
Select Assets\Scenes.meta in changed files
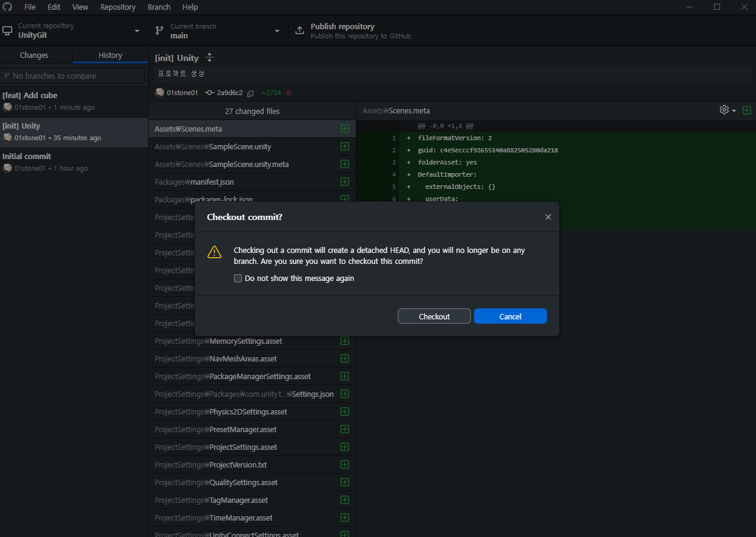(252, 129)
